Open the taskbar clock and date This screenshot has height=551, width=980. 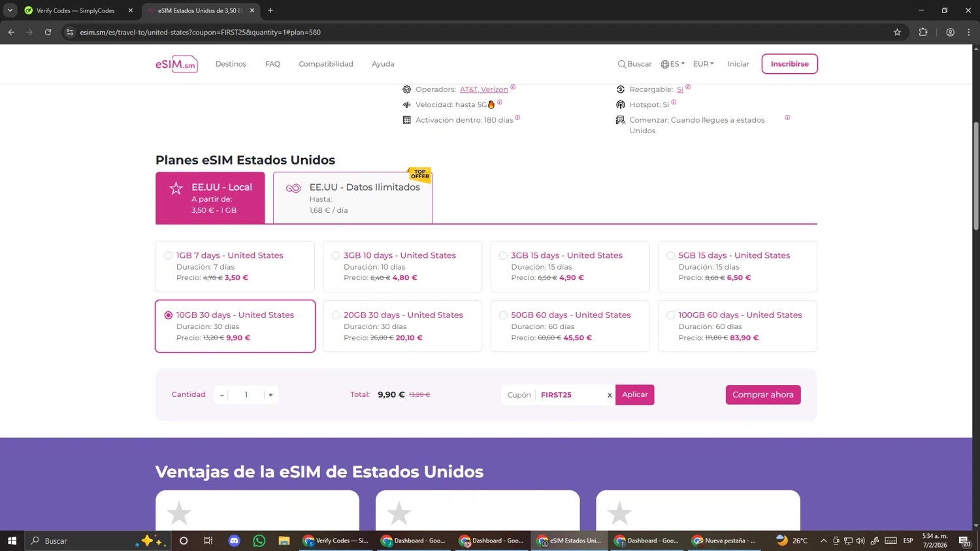click(935, 541)
